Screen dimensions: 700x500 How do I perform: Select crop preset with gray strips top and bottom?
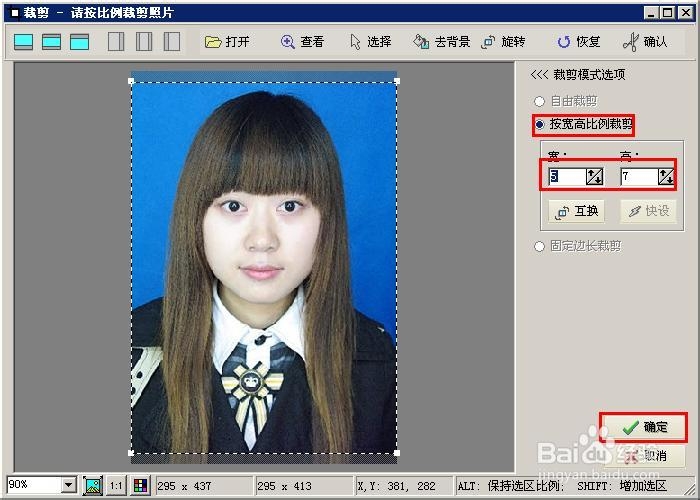coord(51,42)
